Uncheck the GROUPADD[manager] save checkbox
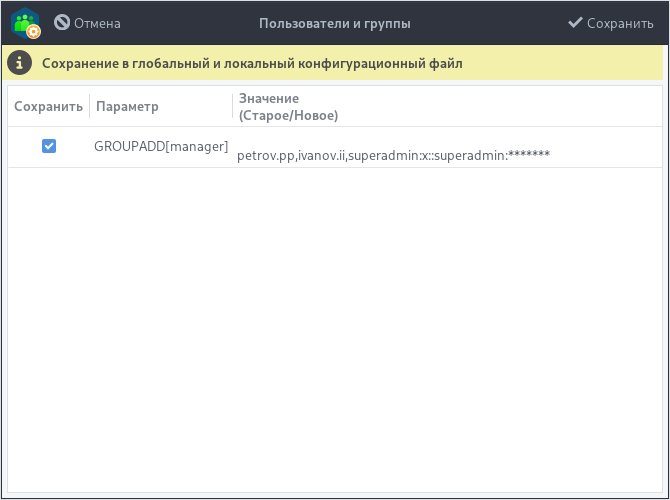 (x=49, y=146)
